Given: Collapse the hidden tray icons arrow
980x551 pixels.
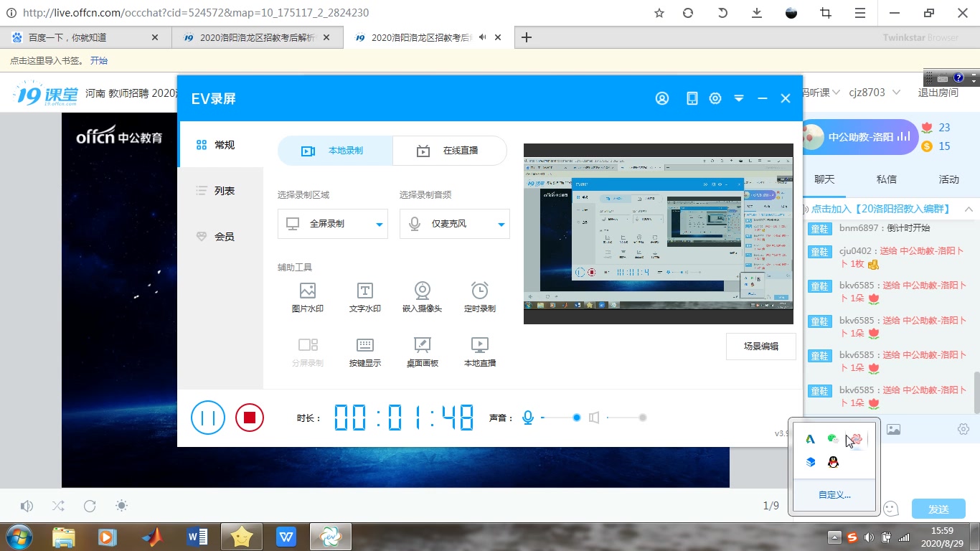Looking at the screenshot, I should 834,537.
